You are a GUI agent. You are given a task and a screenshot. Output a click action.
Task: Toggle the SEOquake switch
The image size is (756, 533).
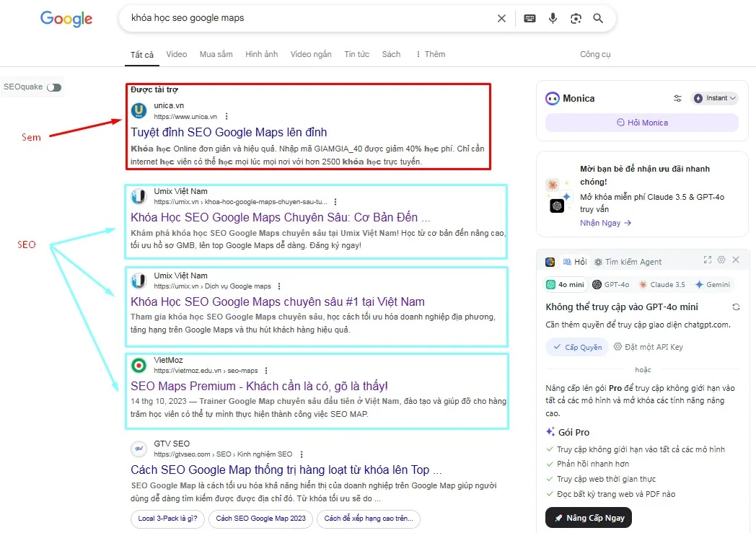point(54,87)
